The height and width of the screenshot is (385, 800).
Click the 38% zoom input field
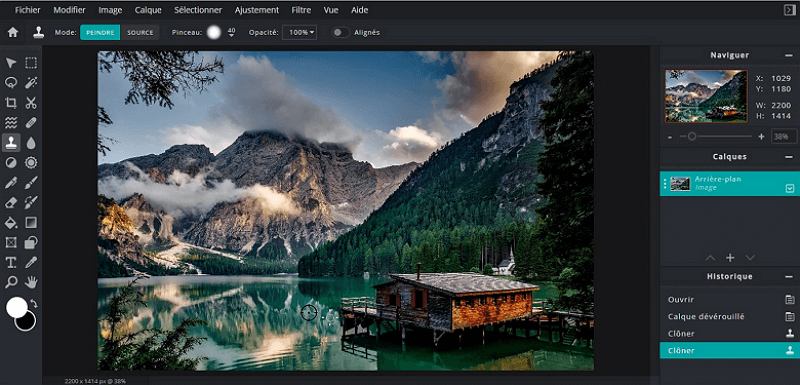tap(784, 137)
